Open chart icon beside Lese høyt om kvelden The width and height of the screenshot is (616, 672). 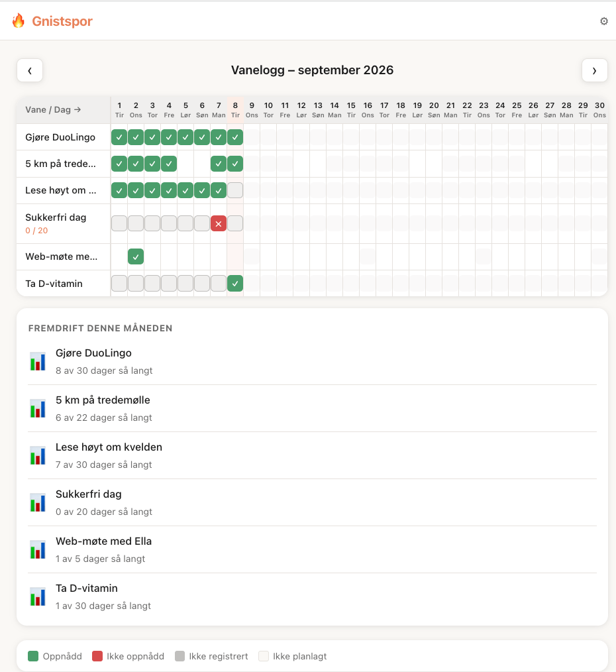point(38,455)
